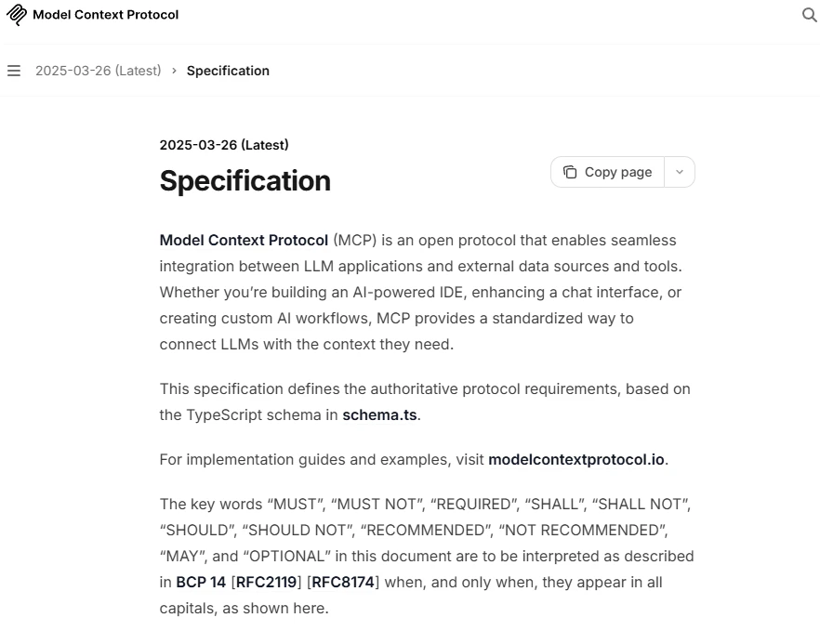
Task: Click the breadcrumb chevron separator
Action: [x=174, y=71]
